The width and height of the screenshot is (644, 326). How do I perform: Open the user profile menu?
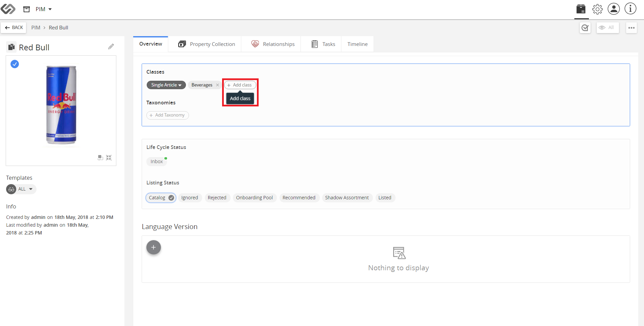(614, 9)
